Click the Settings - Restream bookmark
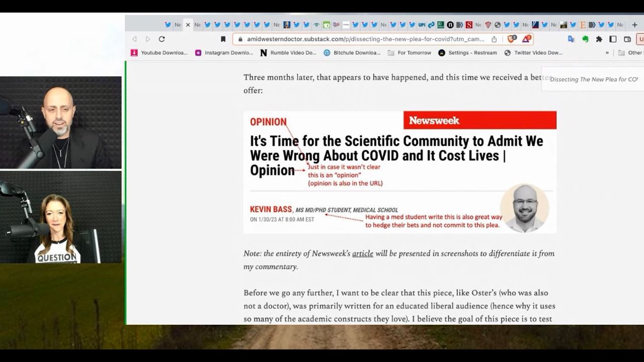Image resolution: width=644 pixels, height=362 pixels. (467, 53)
